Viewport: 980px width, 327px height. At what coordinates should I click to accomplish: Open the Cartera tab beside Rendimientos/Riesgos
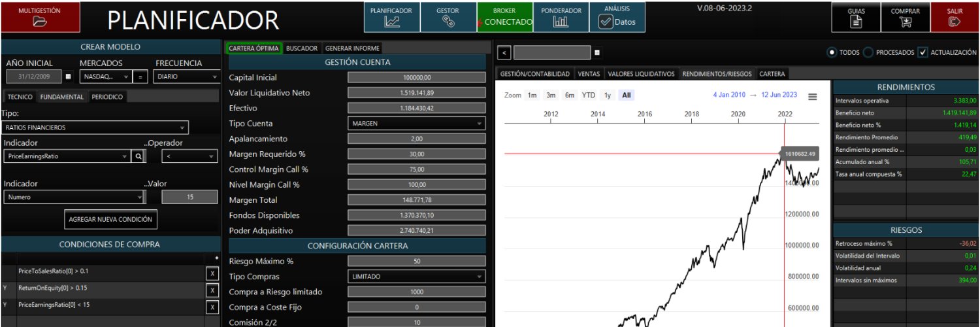click(772, 74)
